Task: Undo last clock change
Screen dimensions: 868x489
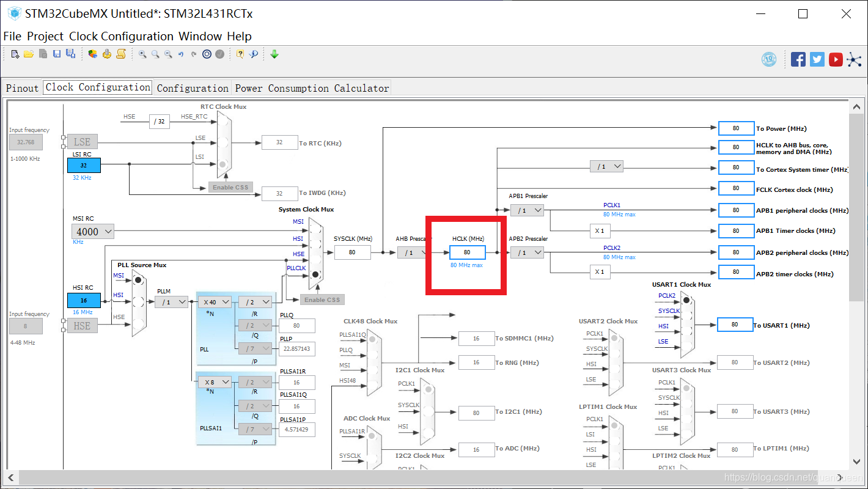Action: [x=181, y=54]
